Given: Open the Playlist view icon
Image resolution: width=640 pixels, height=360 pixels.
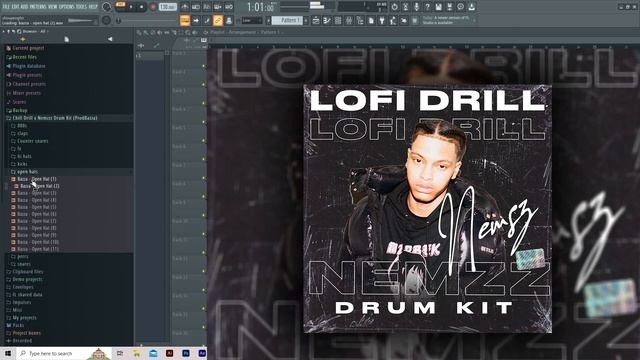Looking at the screenshot, I should pos(316,20).
